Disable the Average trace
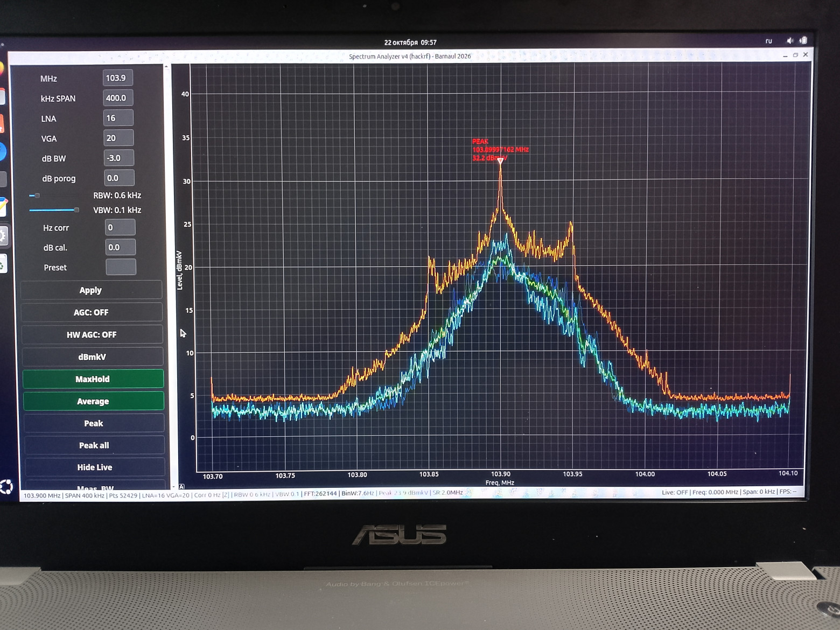The image size is (840, 630). point(94,401)
